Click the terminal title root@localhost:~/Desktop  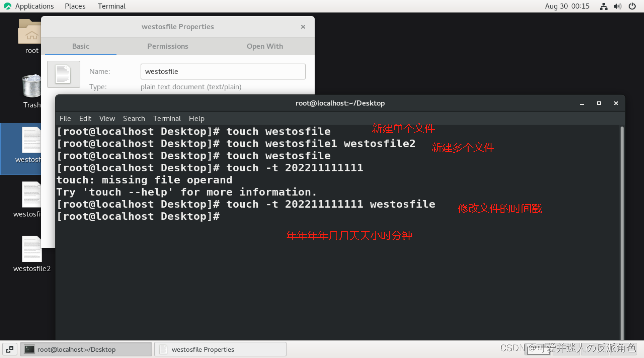point(340,103)
